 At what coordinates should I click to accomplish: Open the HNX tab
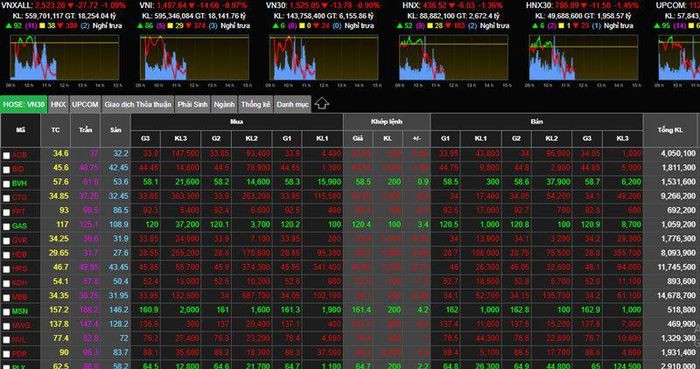tap(58, 104)
